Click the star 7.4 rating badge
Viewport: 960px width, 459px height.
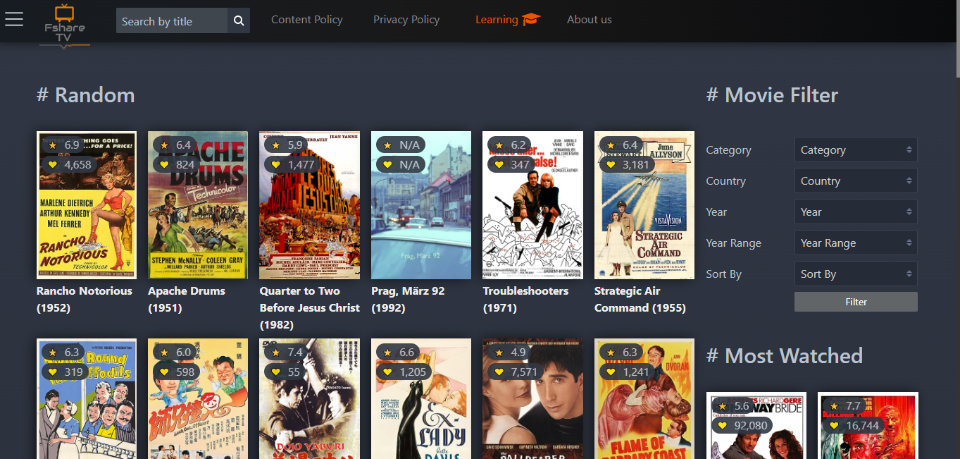287,353
